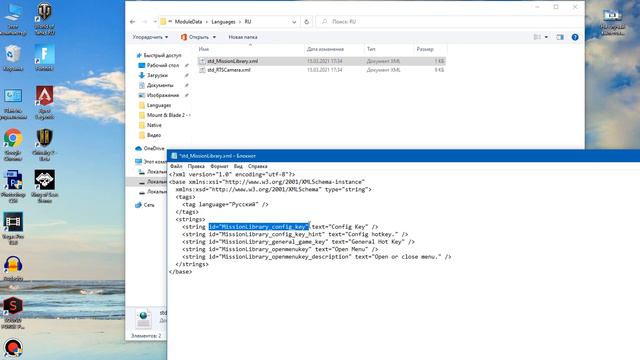Click Новая папка in Explorer toolbar
Viewport: 640px width, 360px height.
[243, 37]
